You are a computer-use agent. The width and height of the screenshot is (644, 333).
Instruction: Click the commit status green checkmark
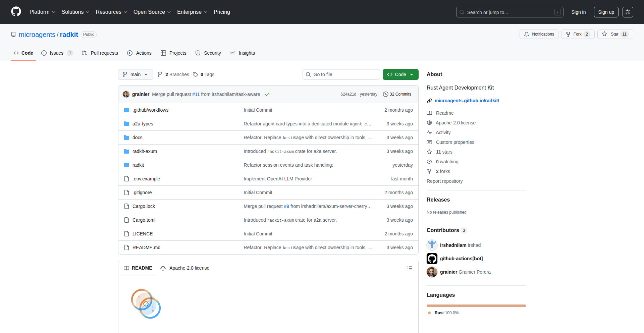(267, 94)
